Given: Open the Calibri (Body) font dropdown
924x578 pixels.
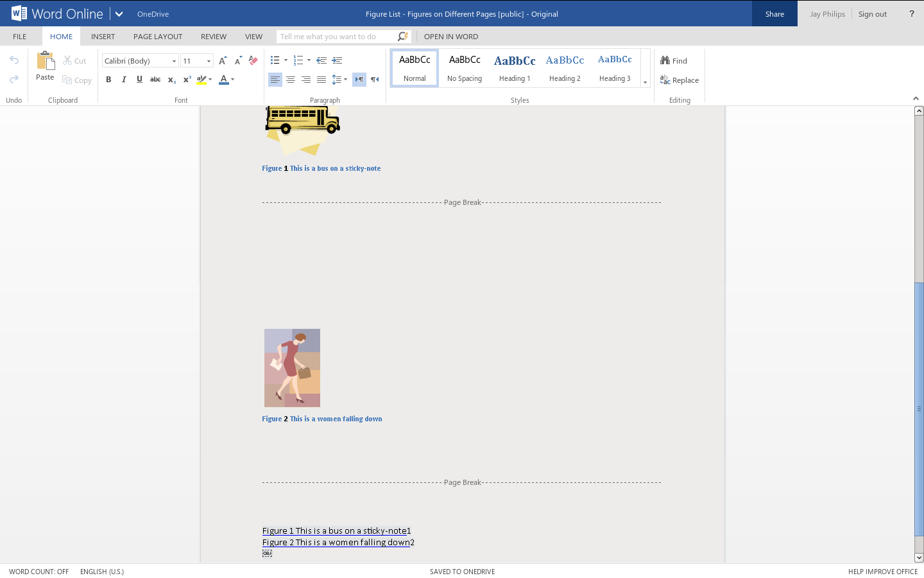Looking at the screenshot, I should (174, 61).
